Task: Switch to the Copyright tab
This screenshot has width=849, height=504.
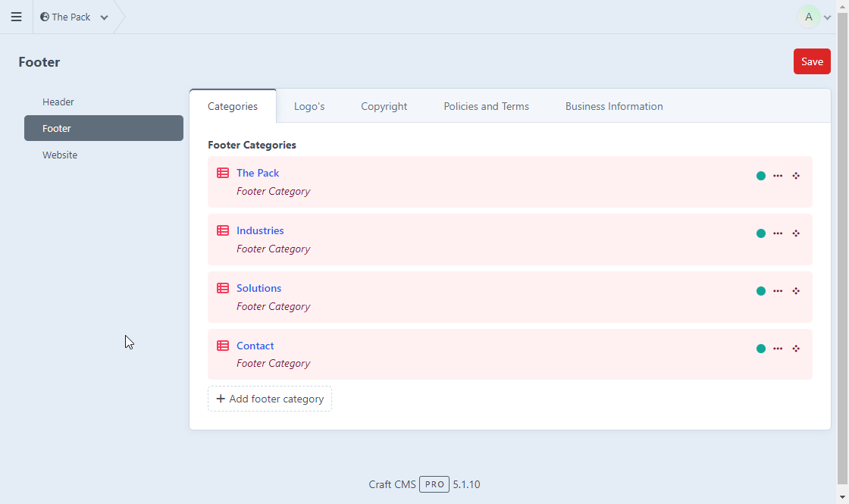Action: [384, 106]
